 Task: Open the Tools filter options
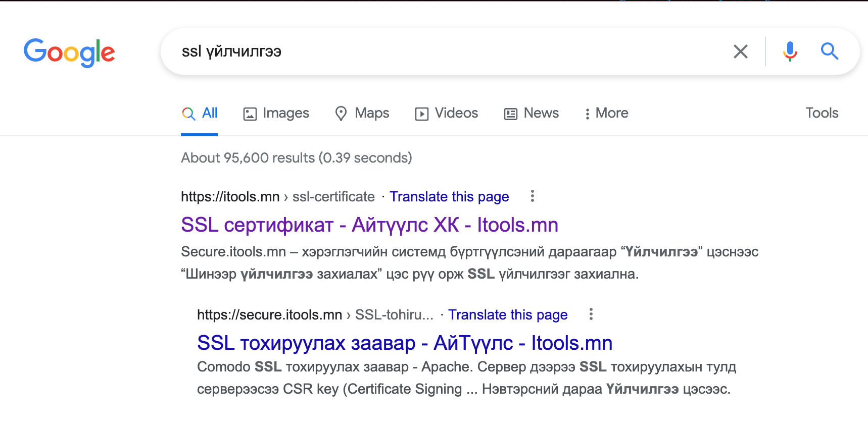click(x=822, y=113)
